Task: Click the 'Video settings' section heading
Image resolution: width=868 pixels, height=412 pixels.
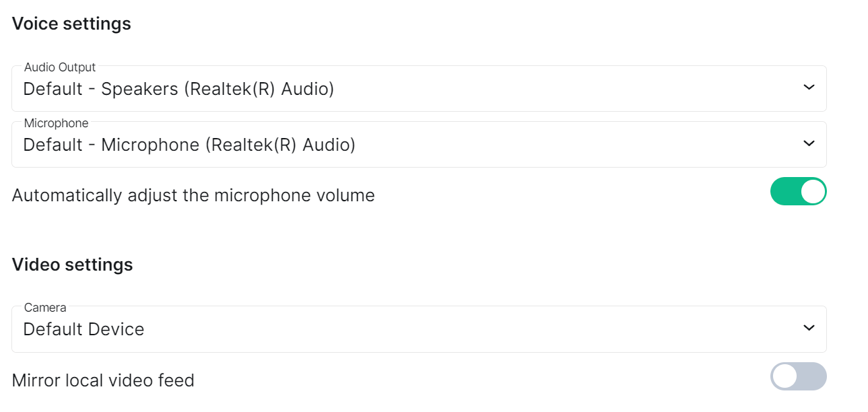Action: pyautogui.click(x=72, y=265)
